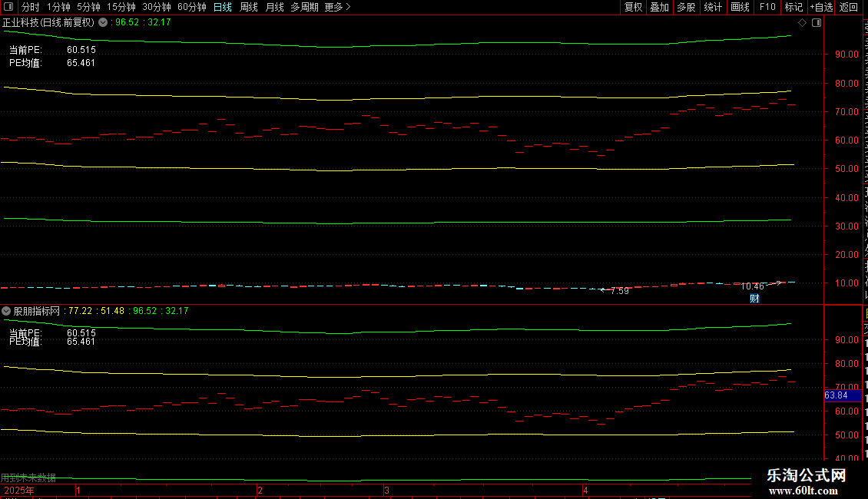Viewport: 868px width, 499px height.
Task: Switch to 分时 intraday view
Action: [31, 7]
